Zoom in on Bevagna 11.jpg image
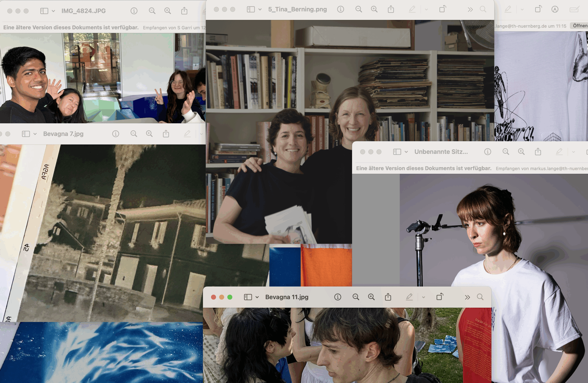The width and height of the screenshot is (588, 383). (x=371, y=297)
